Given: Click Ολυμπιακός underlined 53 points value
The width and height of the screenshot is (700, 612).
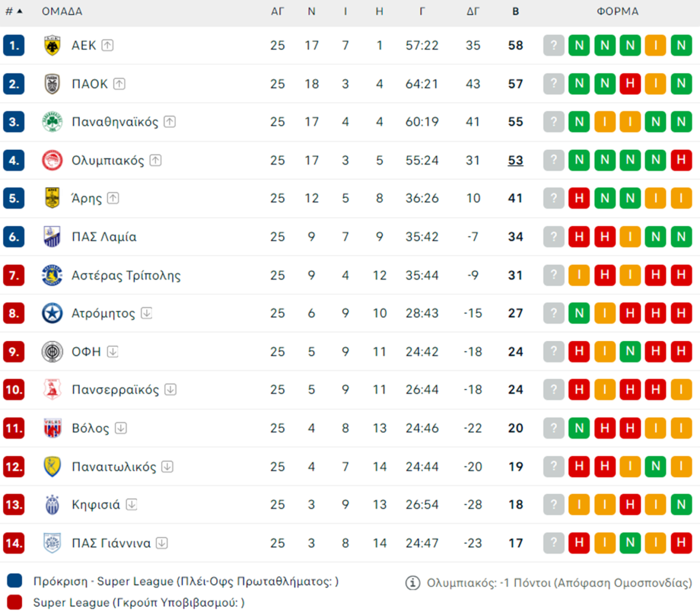Looking at the screenshot, I should pyautogui.click(x=515, y=160).
